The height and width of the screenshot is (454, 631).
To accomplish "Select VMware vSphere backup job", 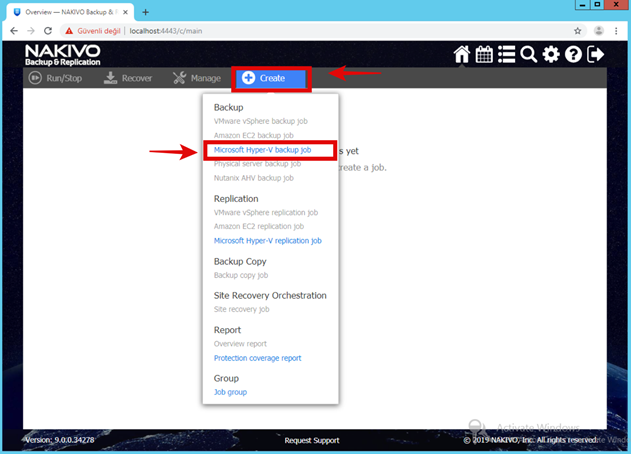I will pyautogui.click(x=261, y=121).
